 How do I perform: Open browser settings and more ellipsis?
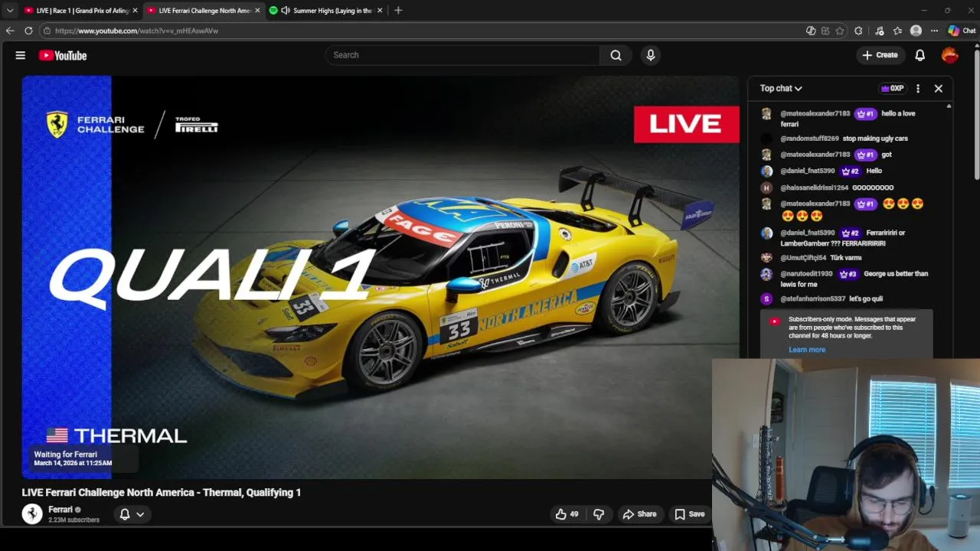click(x=934, y=31)
